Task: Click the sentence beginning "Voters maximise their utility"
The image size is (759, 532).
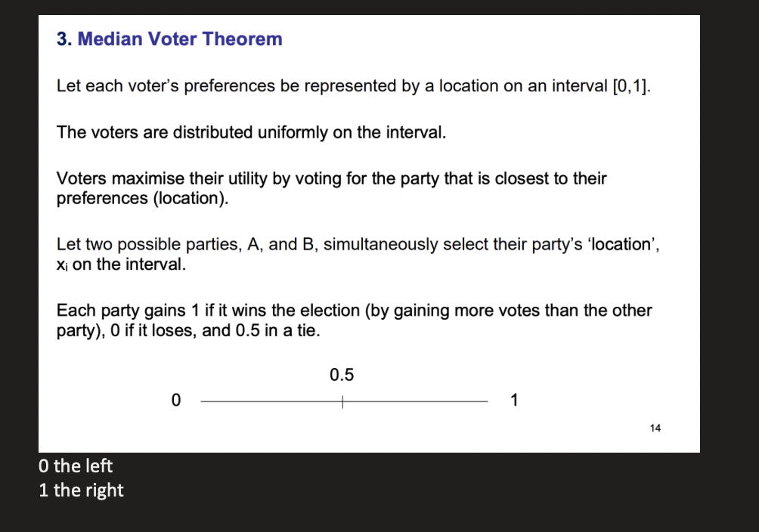Action: click(331, 179)
